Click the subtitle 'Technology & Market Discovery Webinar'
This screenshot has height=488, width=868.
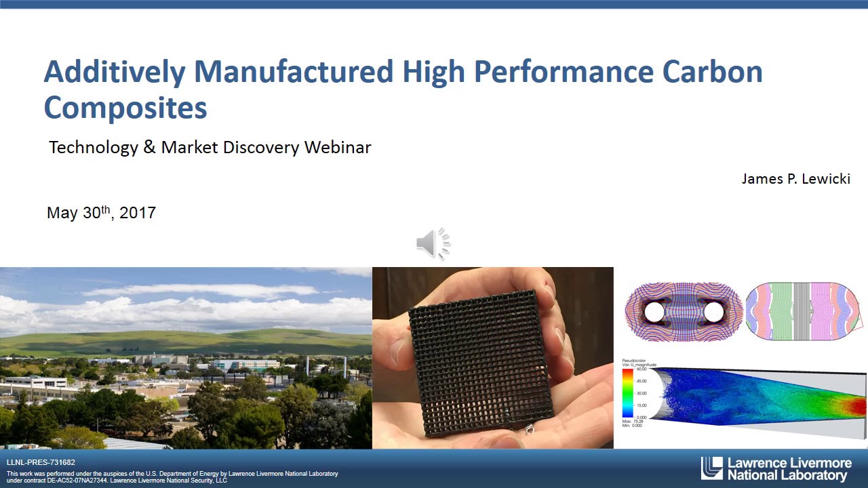[210, 147]
